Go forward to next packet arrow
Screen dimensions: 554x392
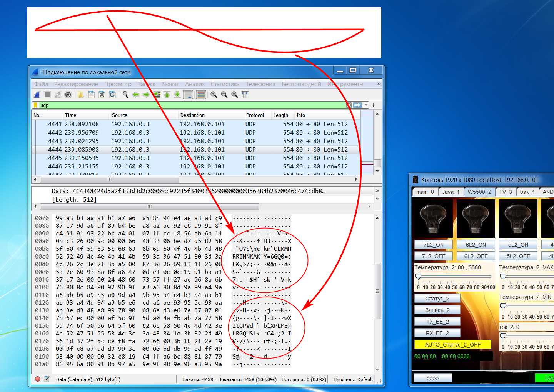tap(146, 94)
